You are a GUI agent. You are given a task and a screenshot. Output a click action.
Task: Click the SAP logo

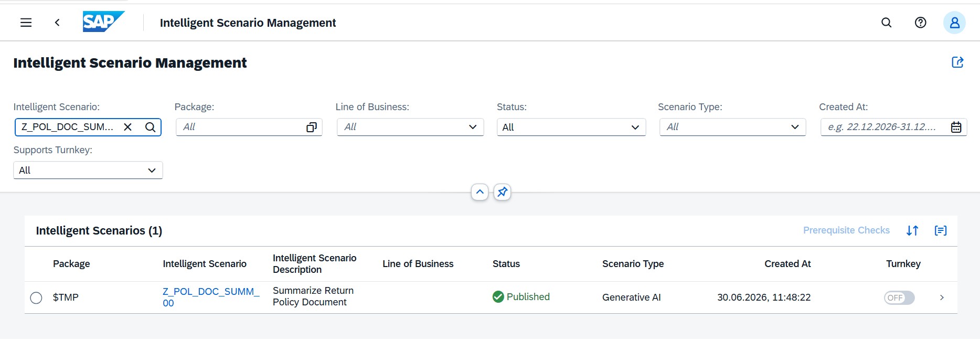point(104,22)
